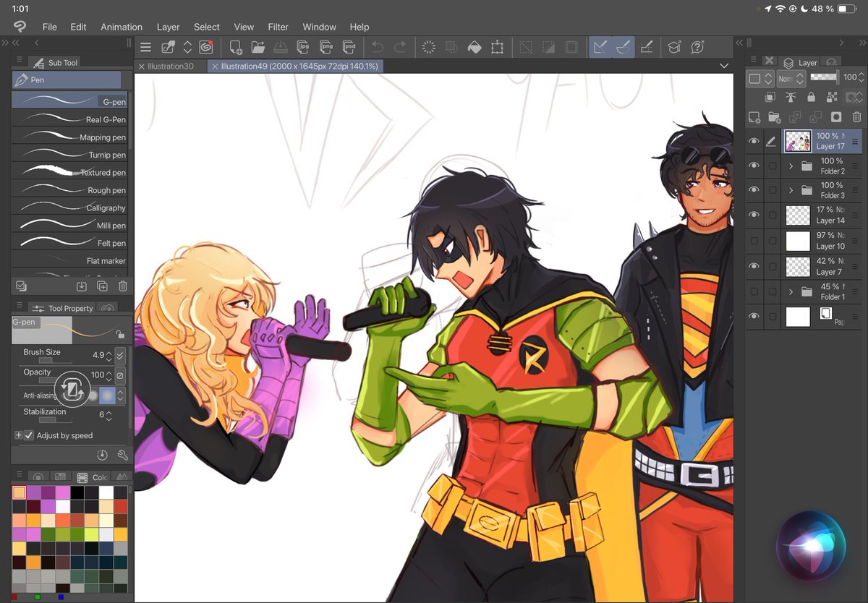Create a new layer in the Layer palette

[754, 116]
